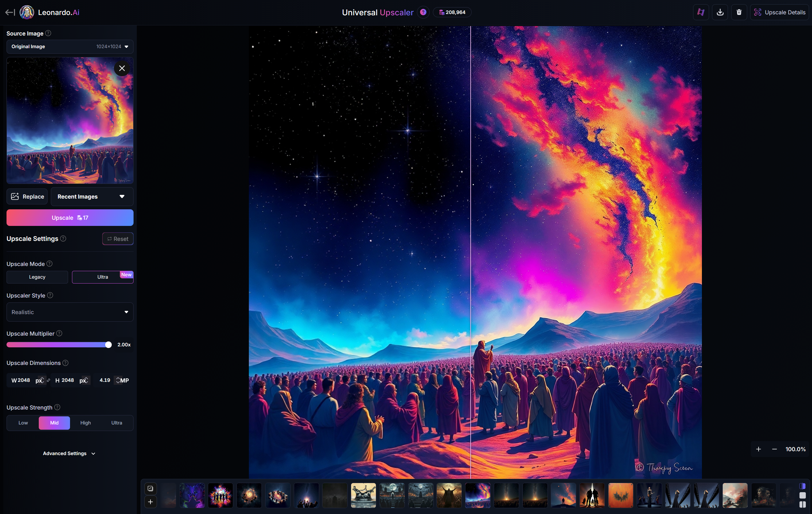Screen dimensions: 812x514
Task: Select Ultra upscale mode
Action: (103, 277)
